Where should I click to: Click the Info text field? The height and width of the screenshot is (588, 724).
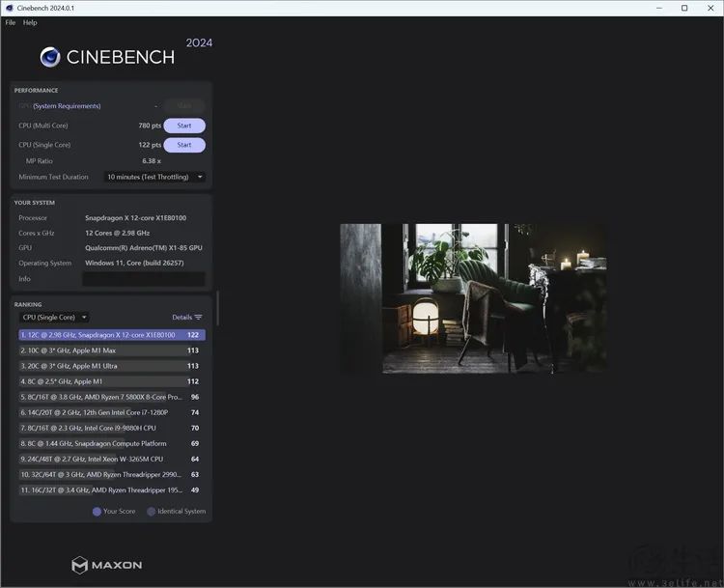point(143,279)
